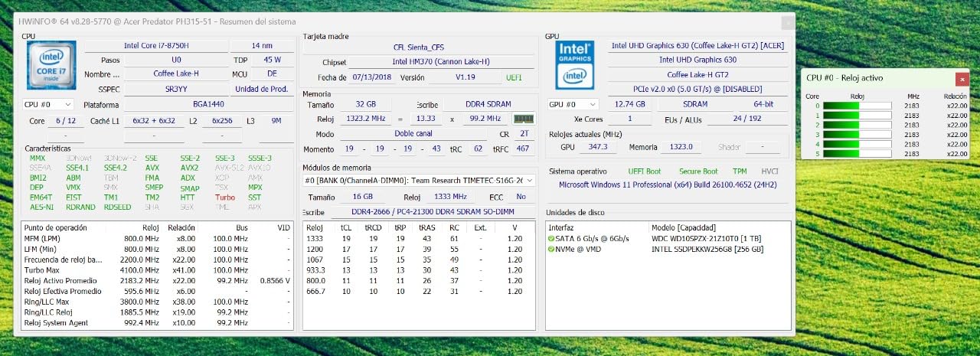Click the INTEL SSDPEKKW256G8 drive entry
This screenshot has width=980, height=356.
[707, 249]
